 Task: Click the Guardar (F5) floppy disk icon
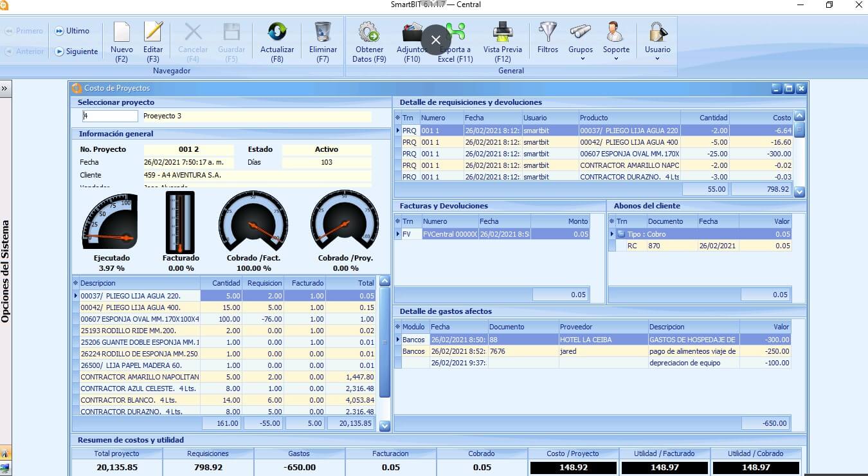231,32
